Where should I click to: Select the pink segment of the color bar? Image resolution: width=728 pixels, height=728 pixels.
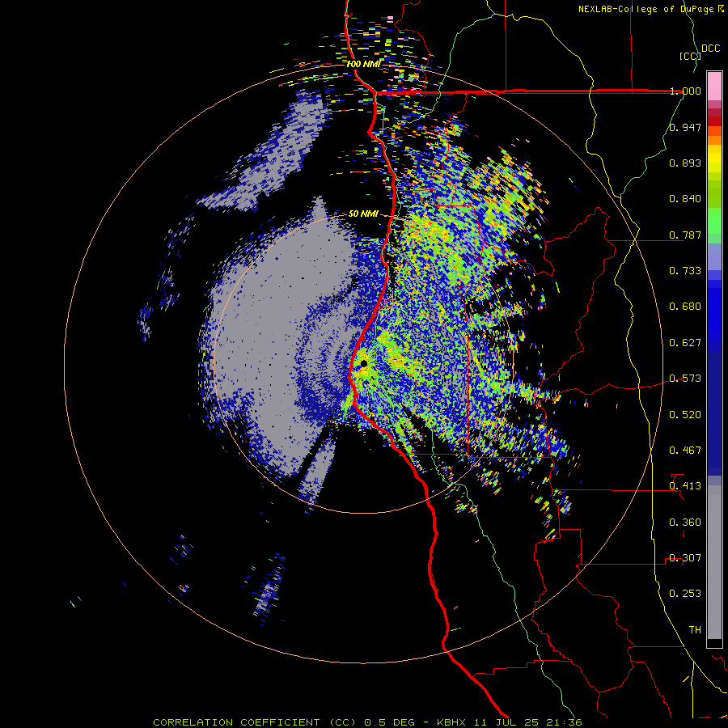point(714,87)
